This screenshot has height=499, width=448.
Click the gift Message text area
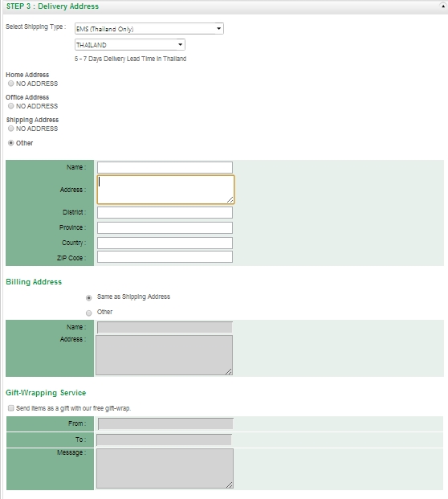pyautogui.click(x=165, y=468)
